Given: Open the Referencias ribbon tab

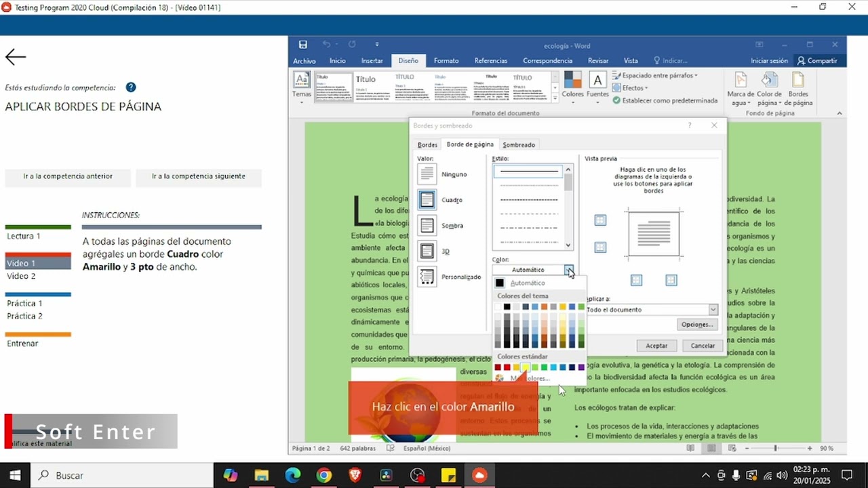Looking at the screenshot, I should tap(491, 60).
